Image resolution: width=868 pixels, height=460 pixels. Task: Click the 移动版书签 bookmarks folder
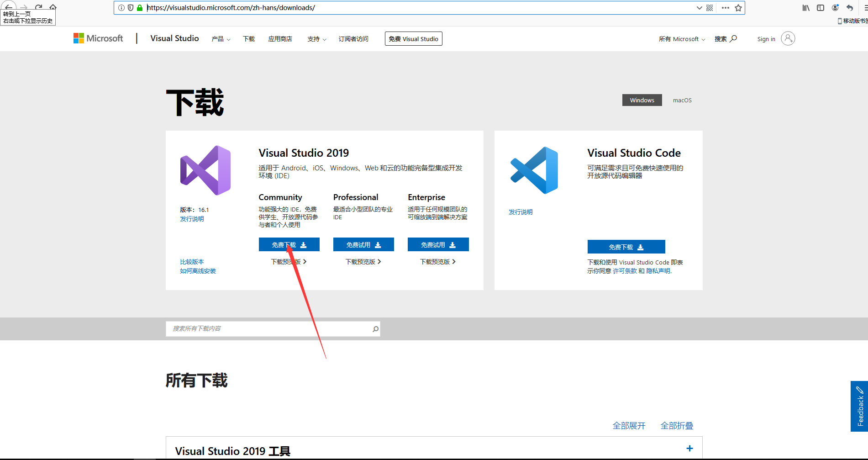(853, 21)
